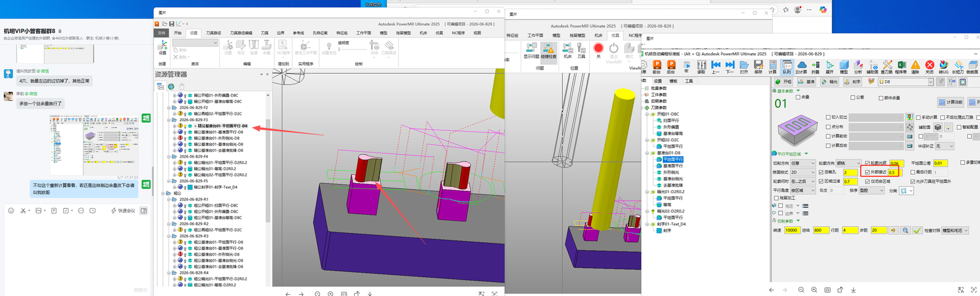This screenshot has height=296, width=980.
Task: Click the 转速 input field showing 10000
Action: pyautogui.click(x=793, y=230)
